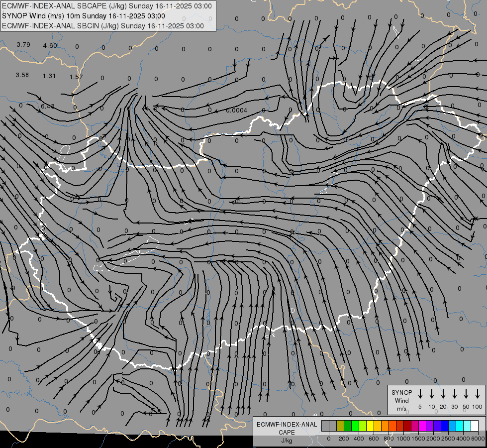Click the 800 tick label on CAPE scale
The image size is (487, 448).
[389, 439]
